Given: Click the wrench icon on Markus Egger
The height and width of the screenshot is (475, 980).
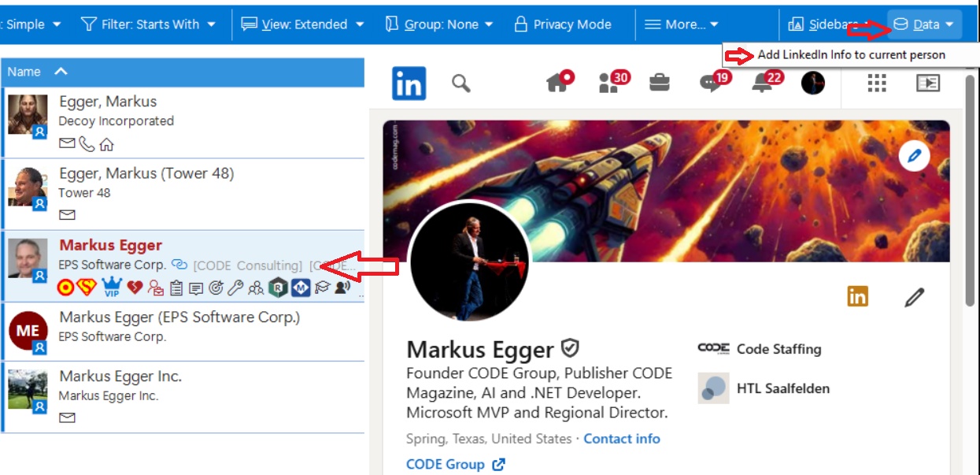Looking at the screenshot, I should [x=235, y=288].
